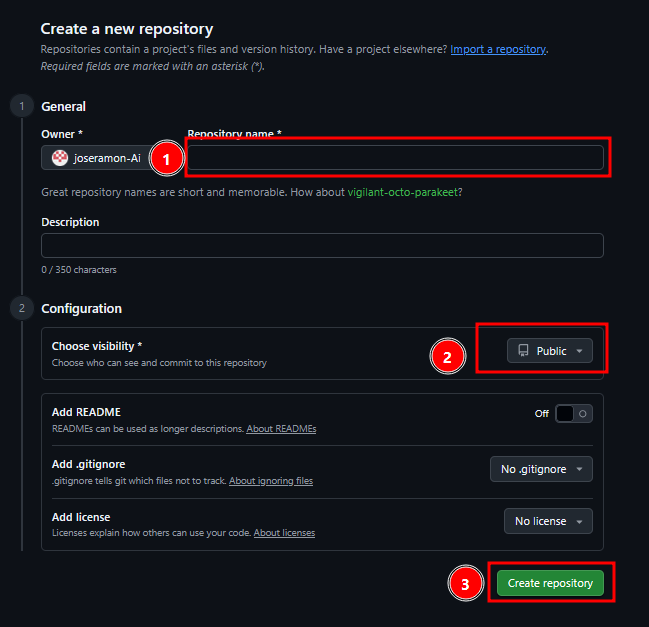Open the About READMEs link
Screen dimensions: 649x627
(x=281, y=429)
